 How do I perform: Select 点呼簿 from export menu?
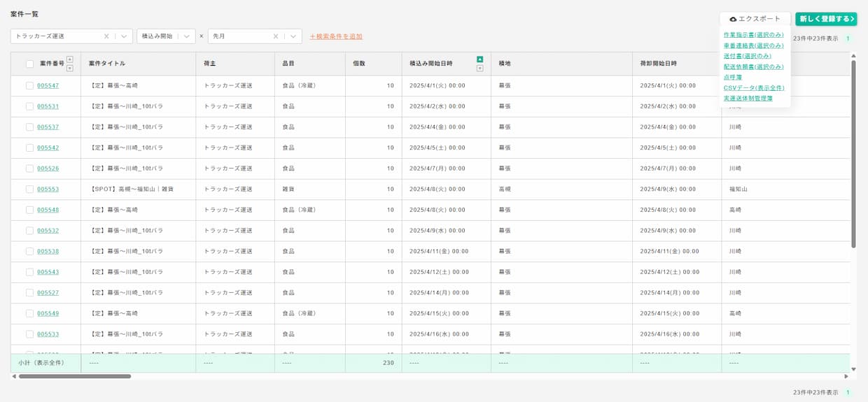[732, 77]
